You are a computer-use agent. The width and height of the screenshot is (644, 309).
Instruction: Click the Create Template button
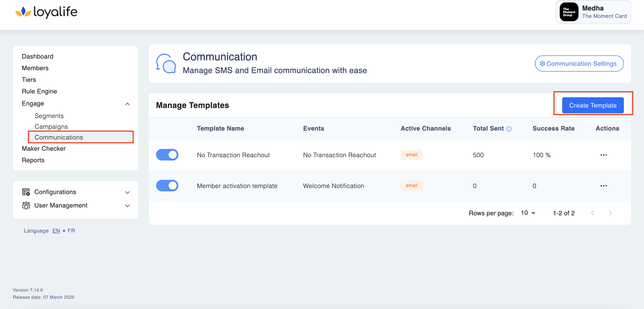tap(593, 105)
